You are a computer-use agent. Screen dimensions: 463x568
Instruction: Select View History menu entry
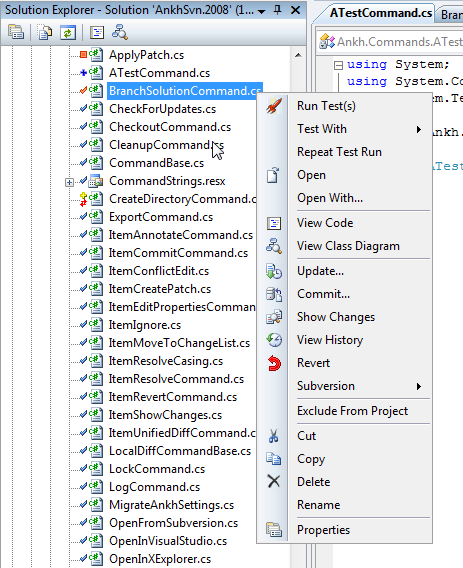330,340
